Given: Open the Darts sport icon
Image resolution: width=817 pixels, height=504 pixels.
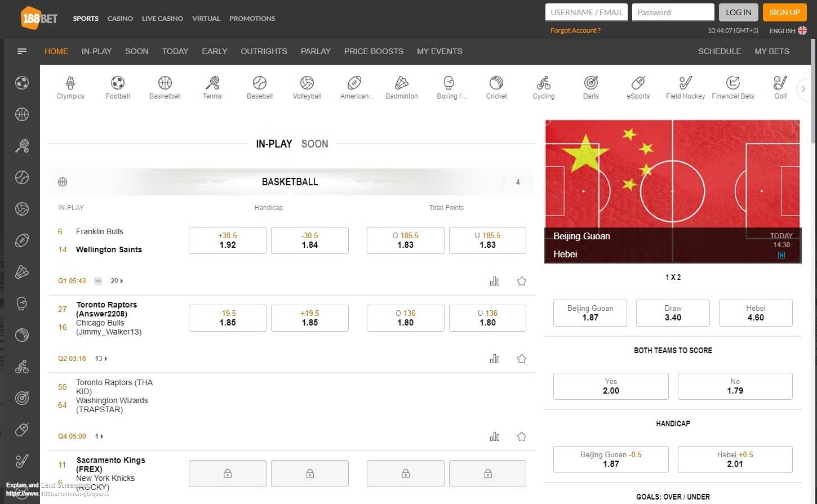Looking at the screenshot, I should [591, 88].
